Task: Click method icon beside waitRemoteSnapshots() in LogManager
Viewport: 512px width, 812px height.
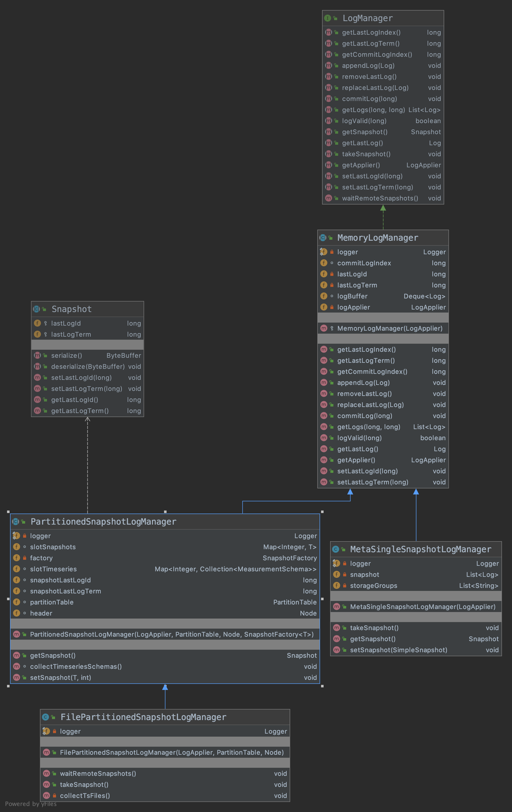Action: point(329,198)
